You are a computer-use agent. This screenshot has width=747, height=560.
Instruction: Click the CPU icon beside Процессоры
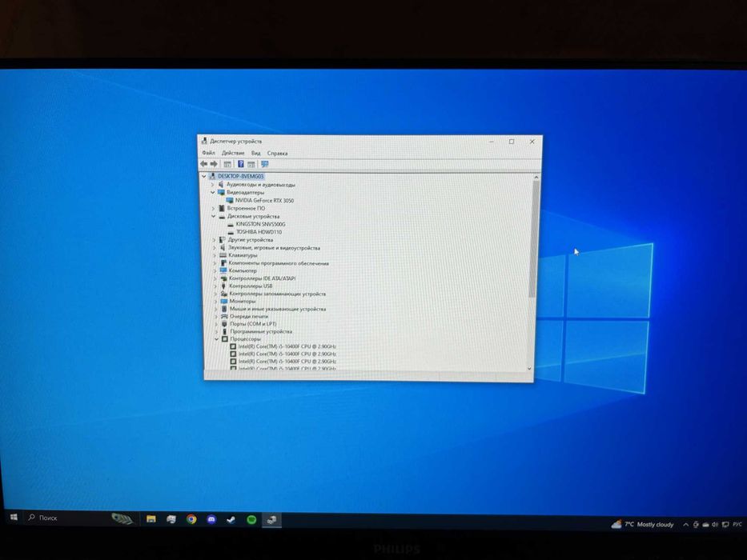[x=225, y=339]
